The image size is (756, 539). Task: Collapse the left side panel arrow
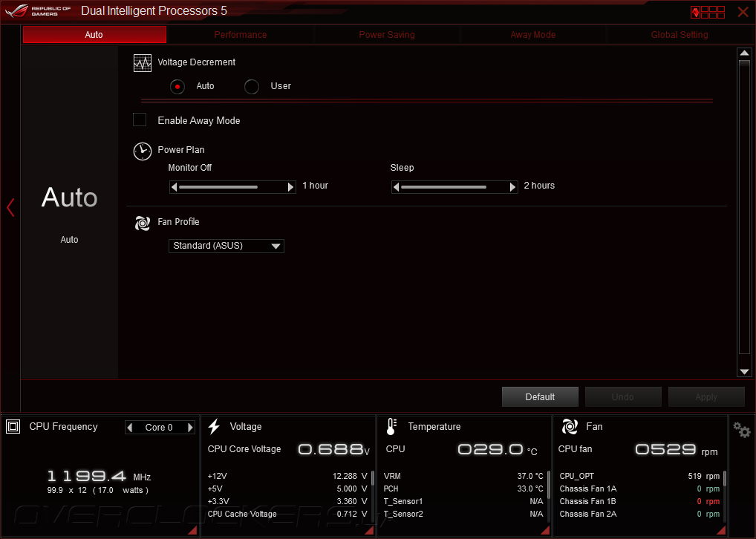pos(10,207)
